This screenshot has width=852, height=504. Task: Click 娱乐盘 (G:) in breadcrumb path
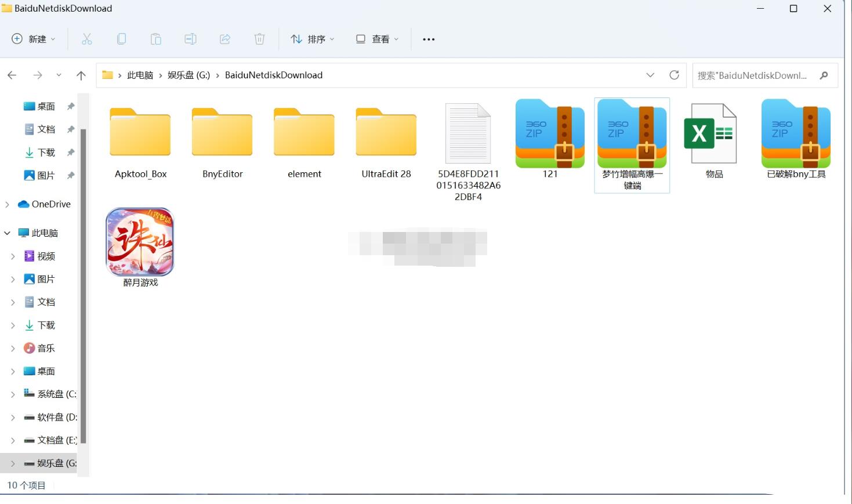[188, 75]
